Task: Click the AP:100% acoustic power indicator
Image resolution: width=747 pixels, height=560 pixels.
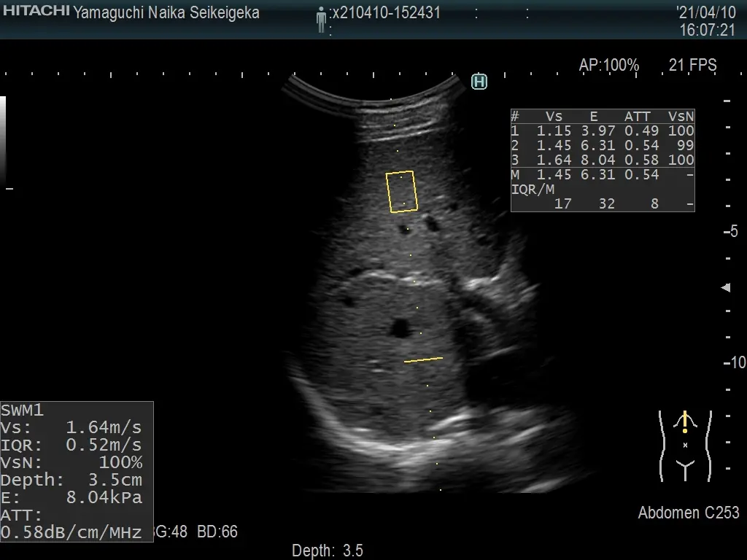Action: tap(608, 66)
